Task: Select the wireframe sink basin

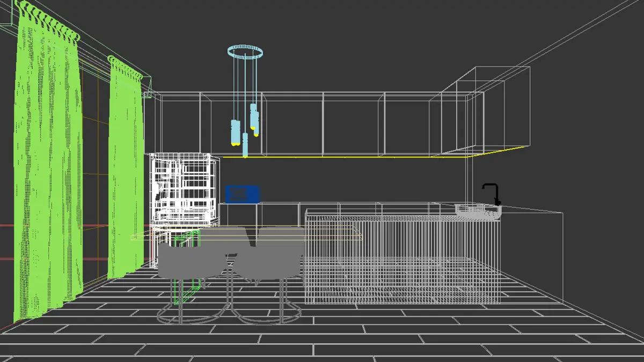Action: pos(478,212)
